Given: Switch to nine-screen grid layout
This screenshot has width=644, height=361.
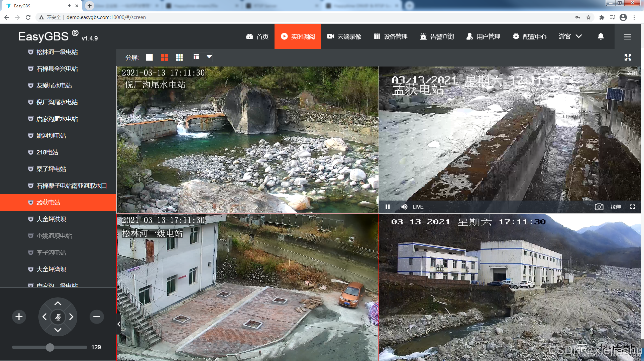Looking at the screenshot, I should 179,57.
